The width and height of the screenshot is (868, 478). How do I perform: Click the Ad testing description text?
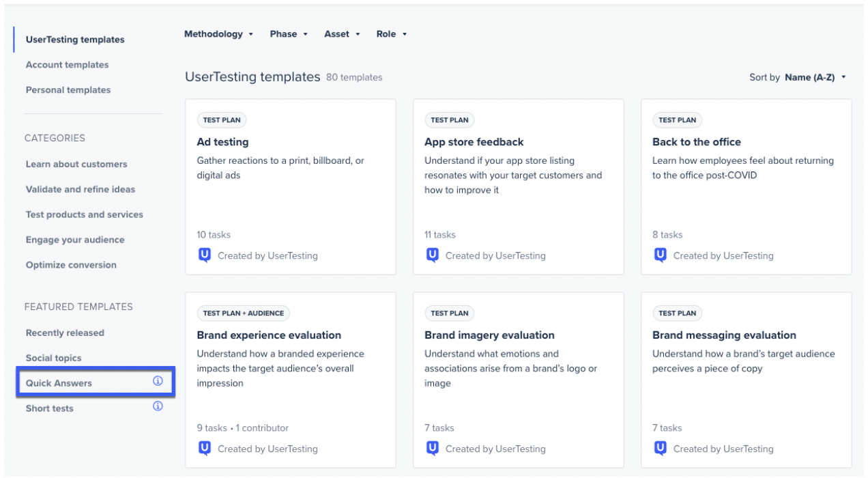pyautogui.click(x=280, y=168)
